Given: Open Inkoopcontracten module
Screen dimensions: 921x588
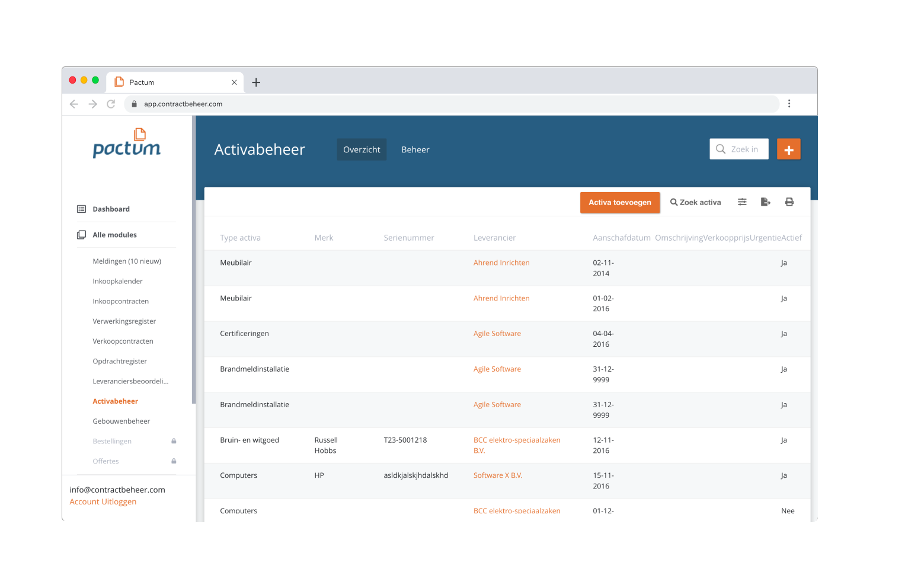Looking at the screenshot, I should [x=121, y=301].
